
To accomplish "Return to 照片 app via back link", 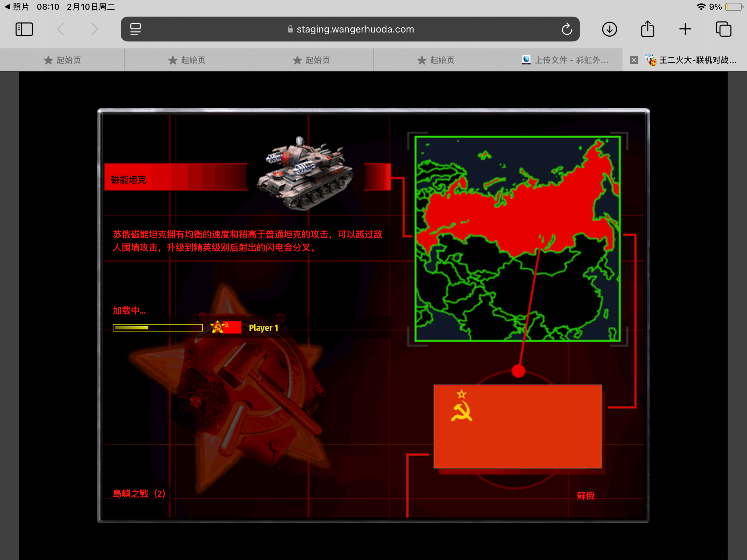I will 17,7.
